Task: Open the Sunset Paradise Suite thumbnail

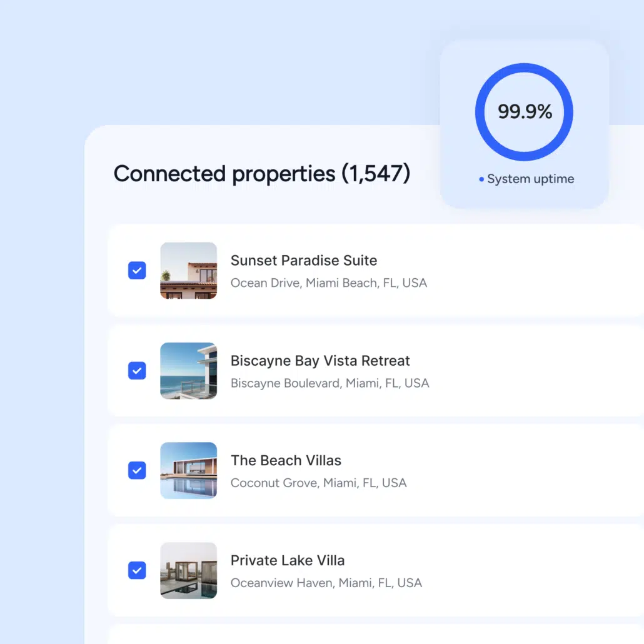Action: (x=188, y=270)
